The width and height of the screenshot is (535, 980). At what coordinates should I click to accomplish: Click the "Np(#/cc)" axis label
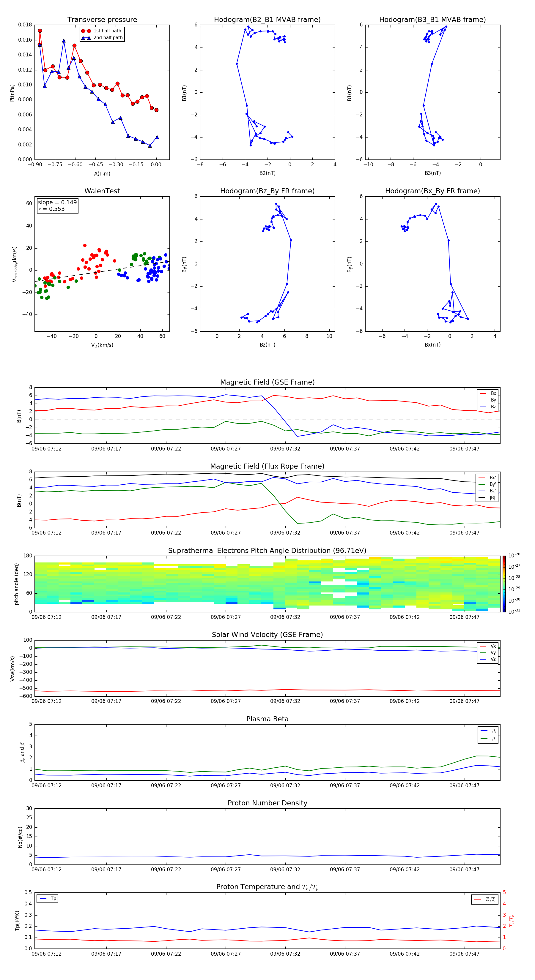[20, 837]
